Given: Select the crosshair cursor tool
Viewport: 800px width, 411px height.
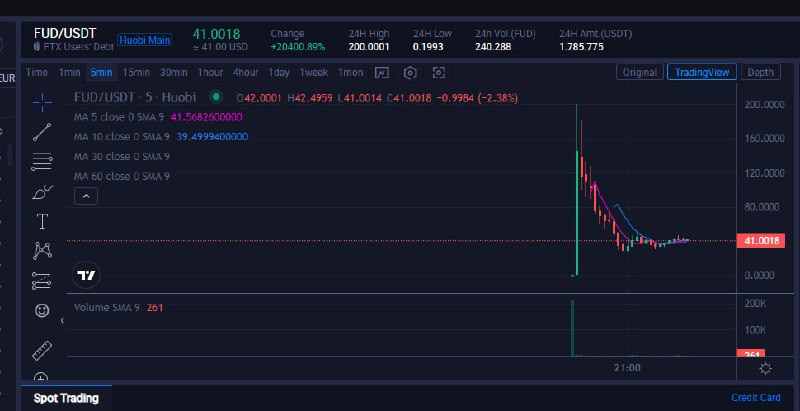Looking at the screenshot, I should 42,102.
